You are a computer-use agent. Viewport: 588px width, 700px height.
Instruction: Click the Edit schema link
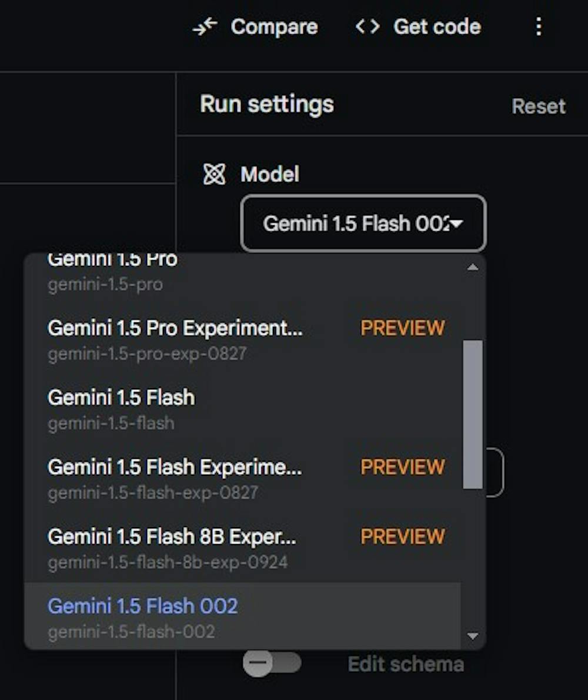click(406, 664)
